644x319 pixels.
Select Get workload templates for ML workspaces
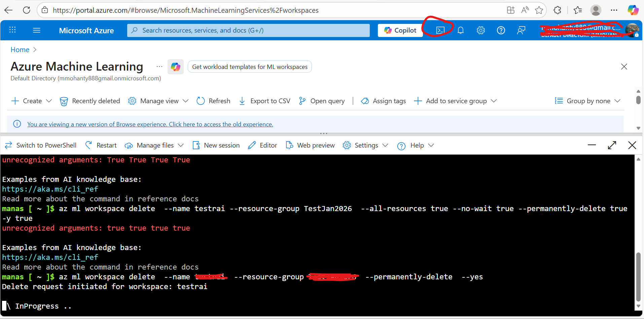pyautogui.click(x=250, y=67)
